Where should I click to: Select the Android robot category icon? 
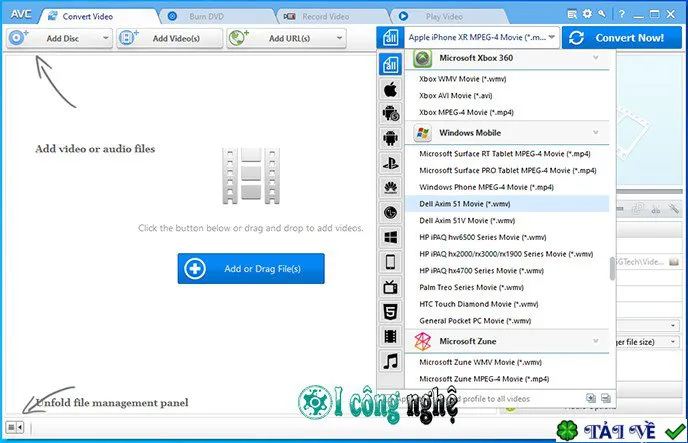[390, 138]
